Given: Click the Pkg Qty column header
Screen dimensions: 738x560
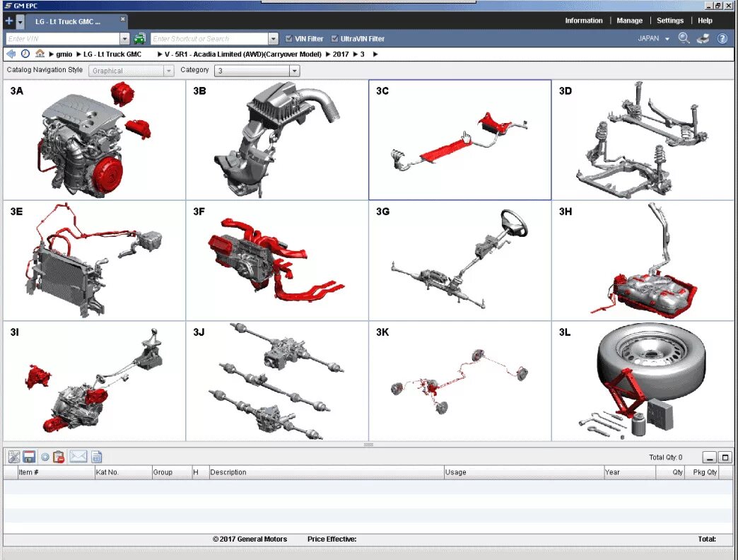Looking at the screenshot, I should click(702, 472).
